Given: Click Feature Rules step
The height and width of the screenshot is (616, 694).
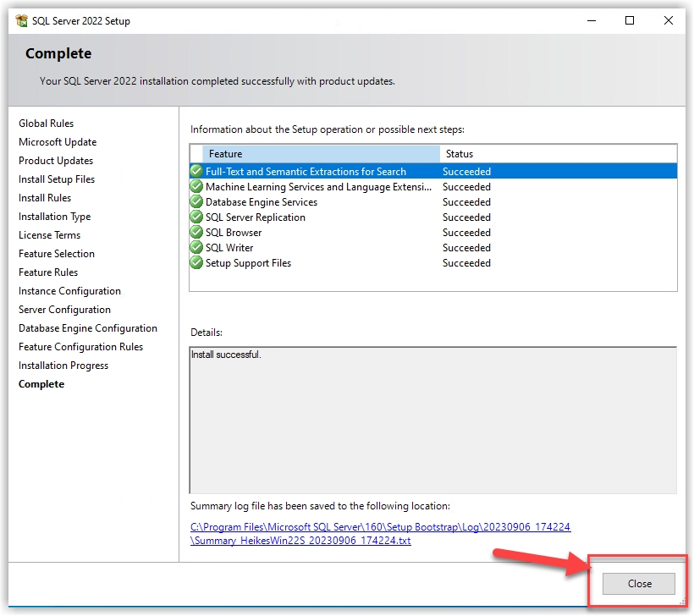Looking at the screenshot, I should [x=48, y=272].
